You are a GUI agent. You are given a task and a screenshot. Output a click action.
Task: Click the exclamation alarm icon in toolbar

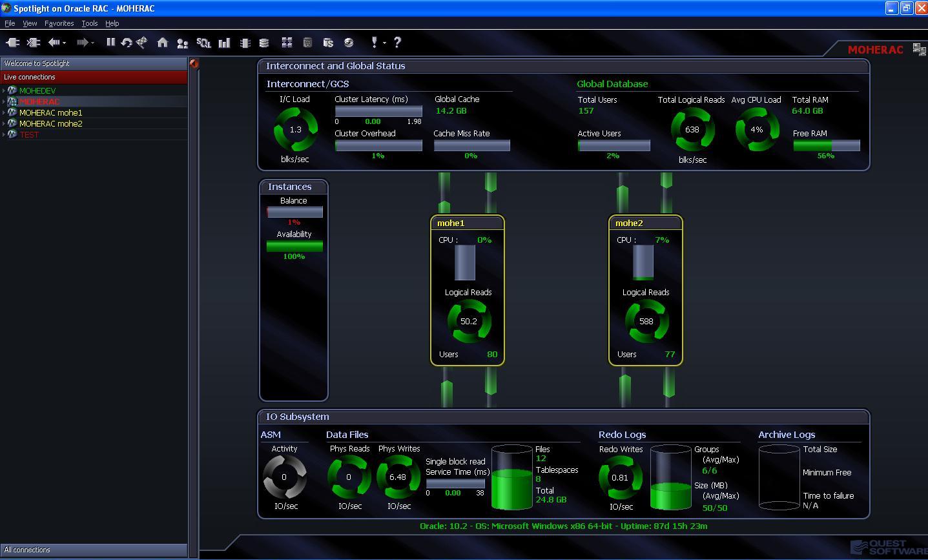pyautogui.click(x=375, y=43)
